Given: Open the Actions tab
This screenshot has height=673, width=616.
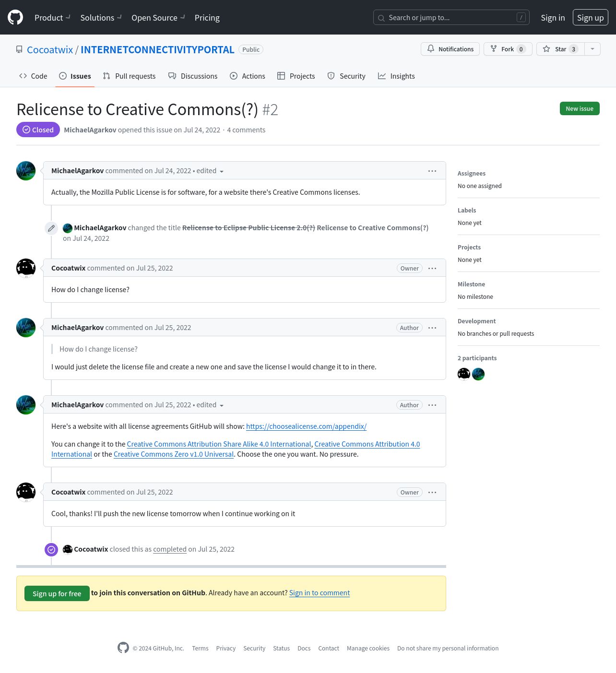Looking at the screenshot, I should point(248,76).
